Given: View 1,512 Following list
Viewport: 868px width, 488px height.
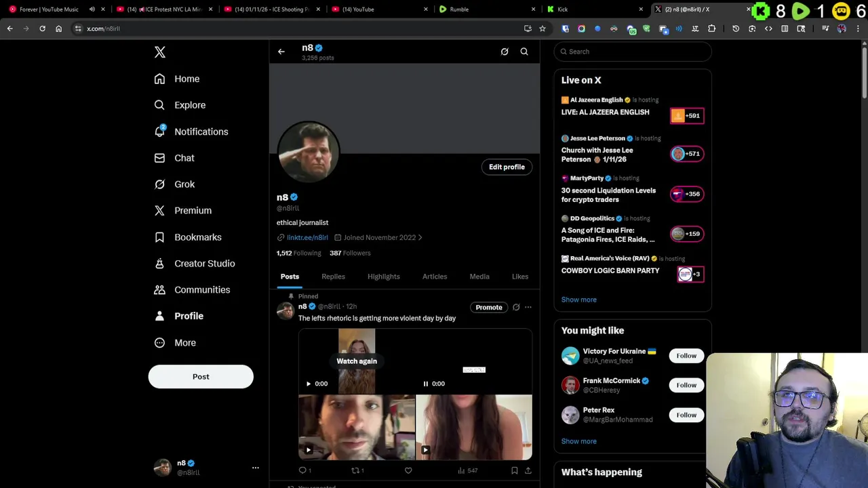Looking at the screenshot, I should [x=298, y=253].
